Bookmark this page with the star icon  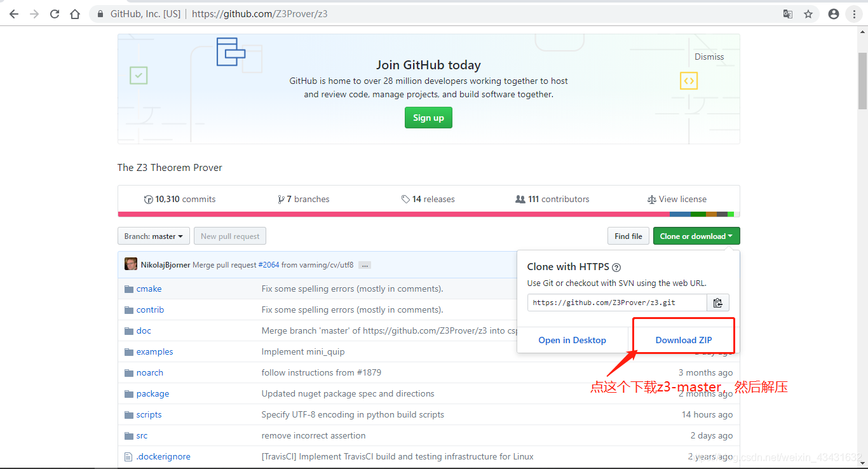(808, 14)
